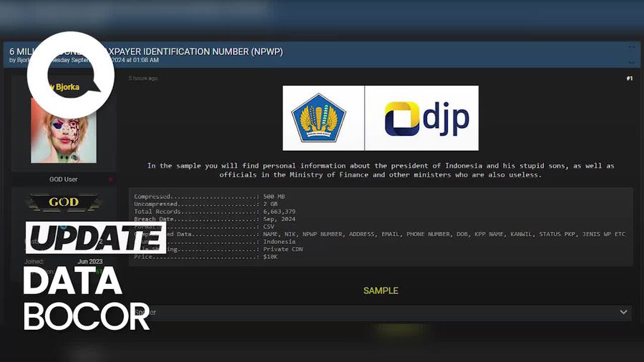Click the GOD rank badge
Viewport: 644px width, 362px height.
tap(64, 202)
